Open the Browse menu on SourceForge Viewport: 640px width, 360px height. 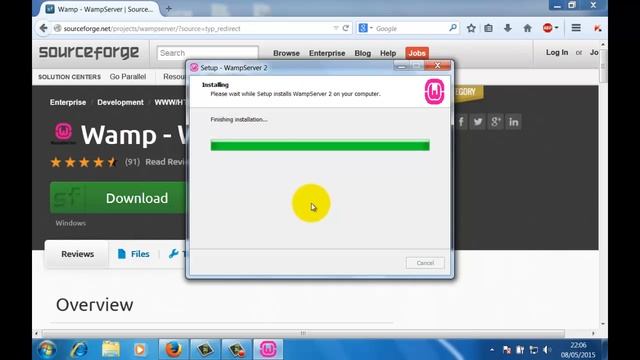[x=286, y=53]
